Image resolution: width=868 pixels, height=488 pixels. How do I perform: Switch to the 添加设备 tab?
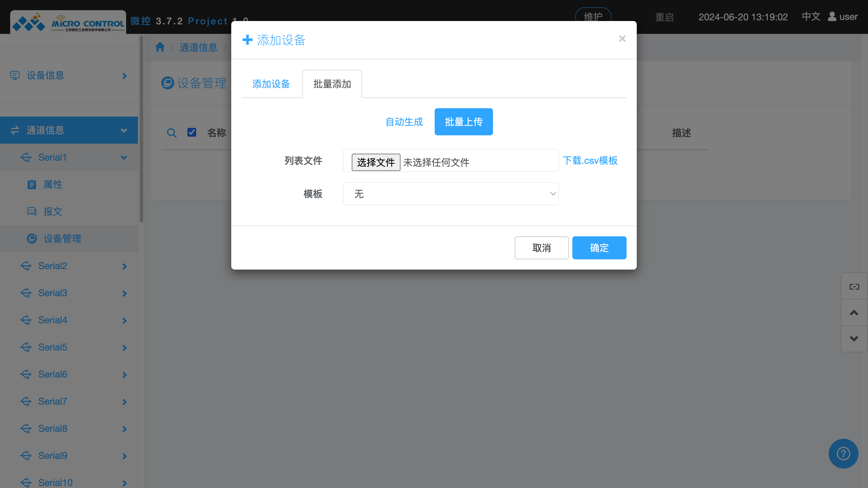pyautogui.click(x=271, y=84)
